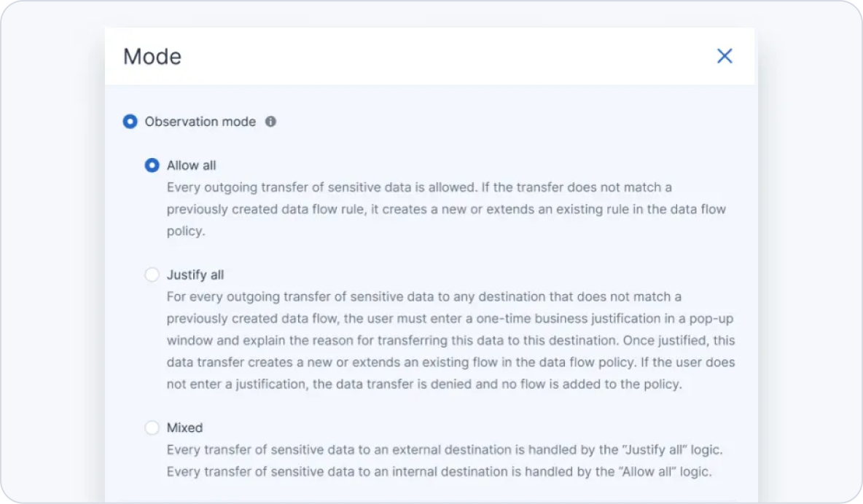Select the Allow all radio button
This screenshot has height=504, width=863.
(x=152, y=165)
